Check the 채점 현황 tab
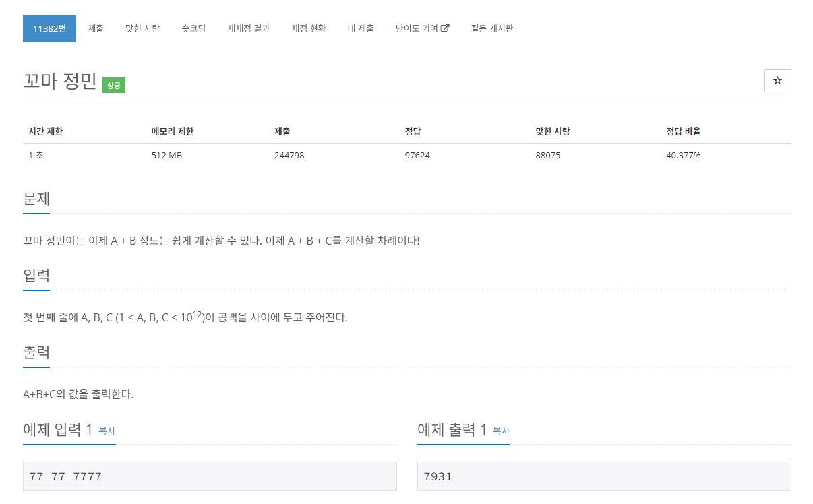 (307, 29)
